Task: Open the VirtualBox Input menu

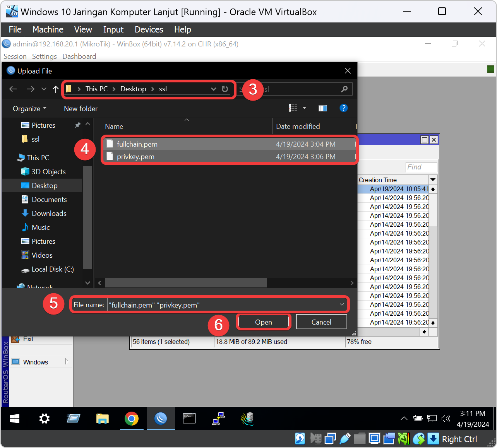Action: tap(113, 30)
